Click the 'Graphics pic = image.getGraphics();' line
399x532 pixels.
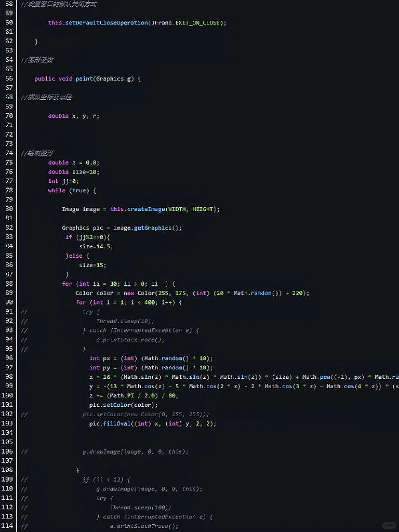pos(122,228)
